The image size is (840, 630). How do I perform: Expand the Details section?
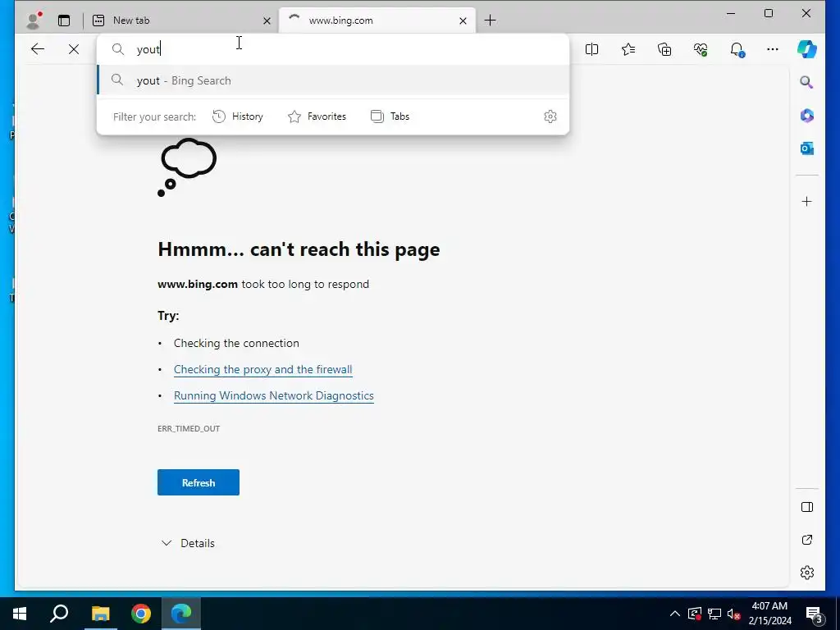188,543
